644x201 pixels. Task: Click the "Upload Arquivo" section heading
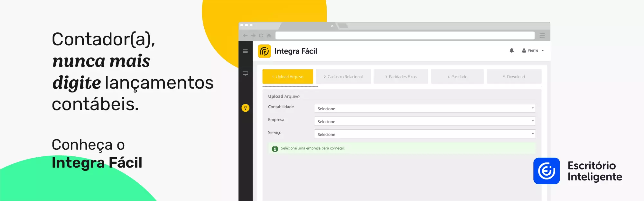[x=284, y=96]
